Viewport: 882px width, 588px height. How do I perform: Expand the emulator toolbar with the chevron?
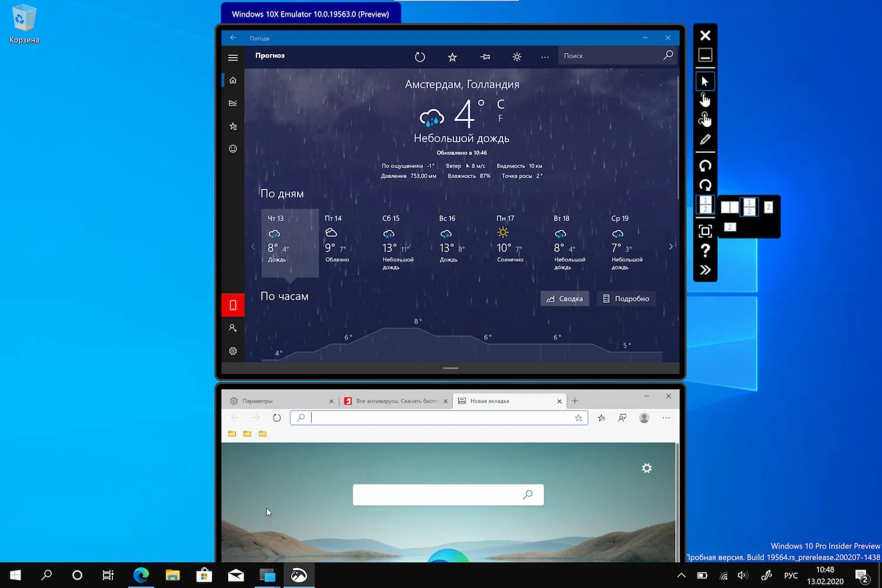[705, 270]
